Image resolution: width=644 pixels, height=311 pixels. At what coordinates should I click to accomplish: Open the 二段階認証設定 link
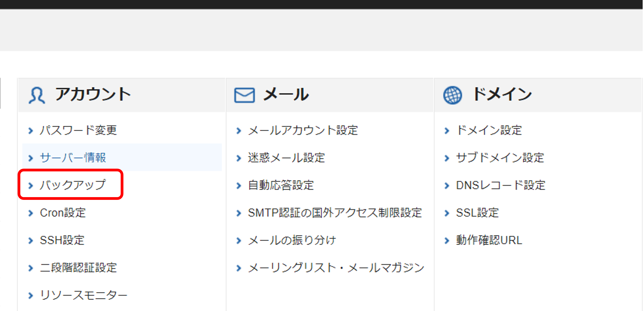coord(78,268)
